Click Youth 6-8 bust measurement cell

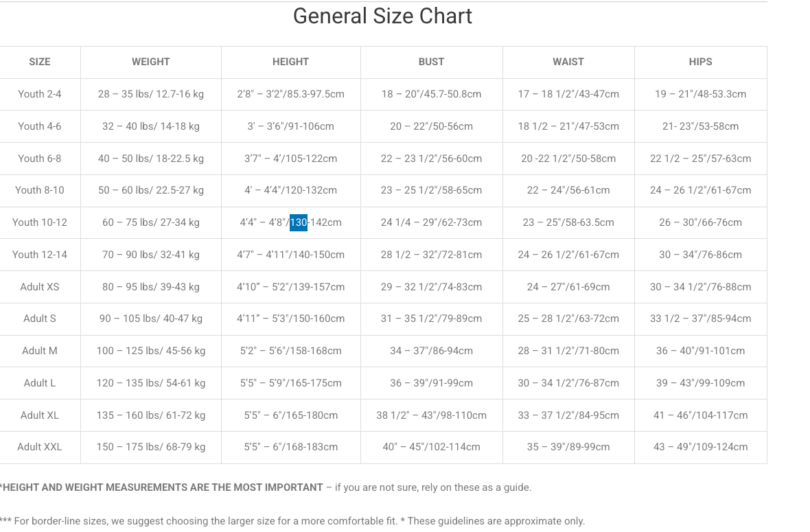(431, 159)
